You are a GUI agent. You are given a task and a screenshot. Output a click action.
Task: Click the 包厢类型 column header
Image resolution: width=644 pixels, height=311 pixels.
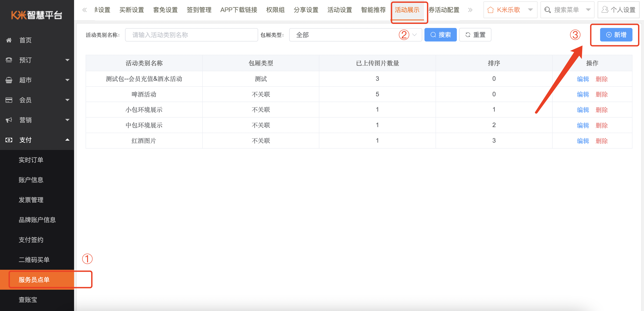click(261, 63)
